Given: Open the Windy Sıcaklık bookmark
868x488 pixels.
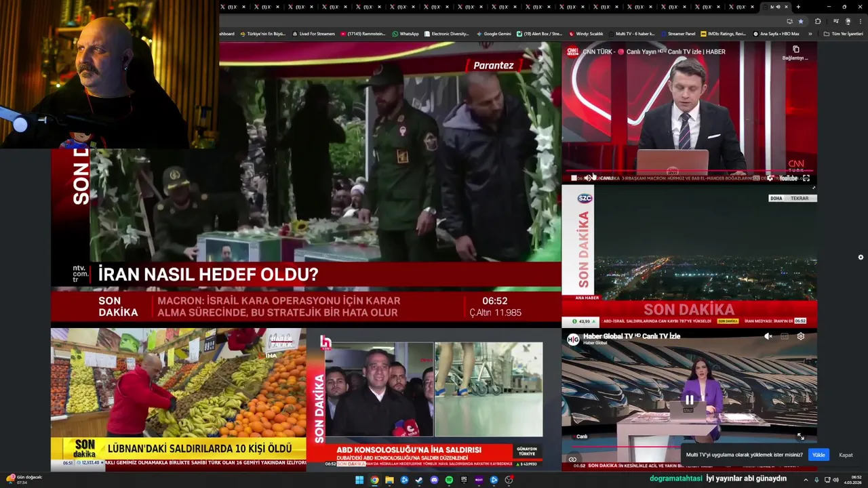Looking at the screenshot, I should [586, 33].
